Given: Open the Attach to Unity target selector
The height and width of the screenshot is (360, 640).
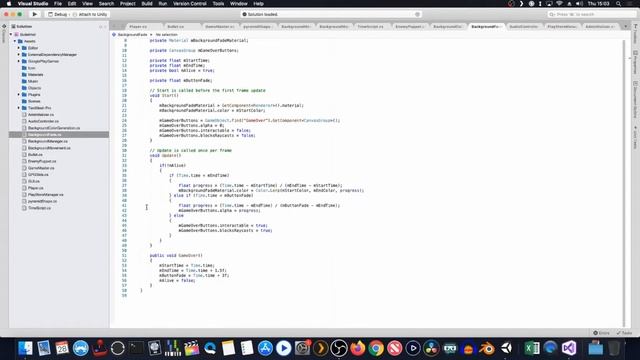Looking at the screenshot, I should point(90,14).
